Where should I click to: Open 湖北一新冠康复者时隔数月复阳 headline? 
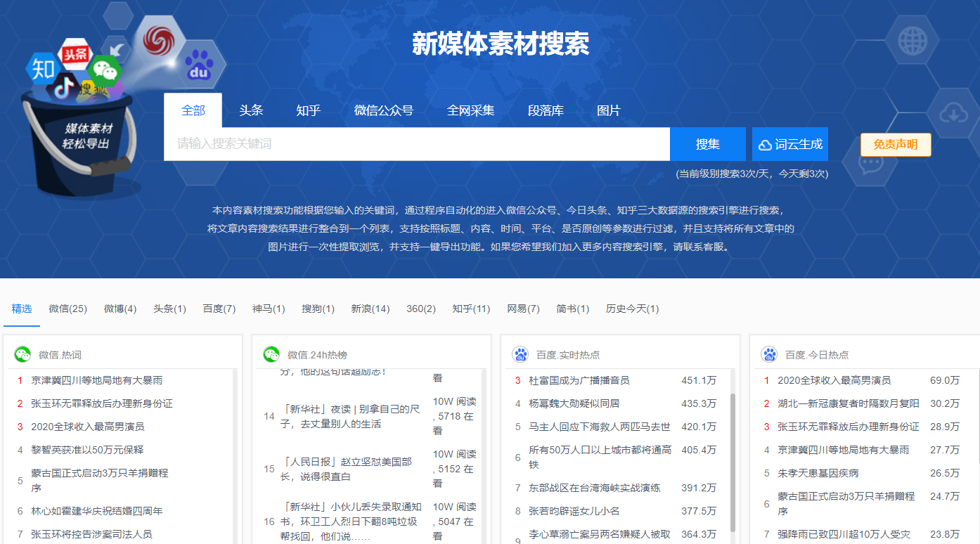849,403
